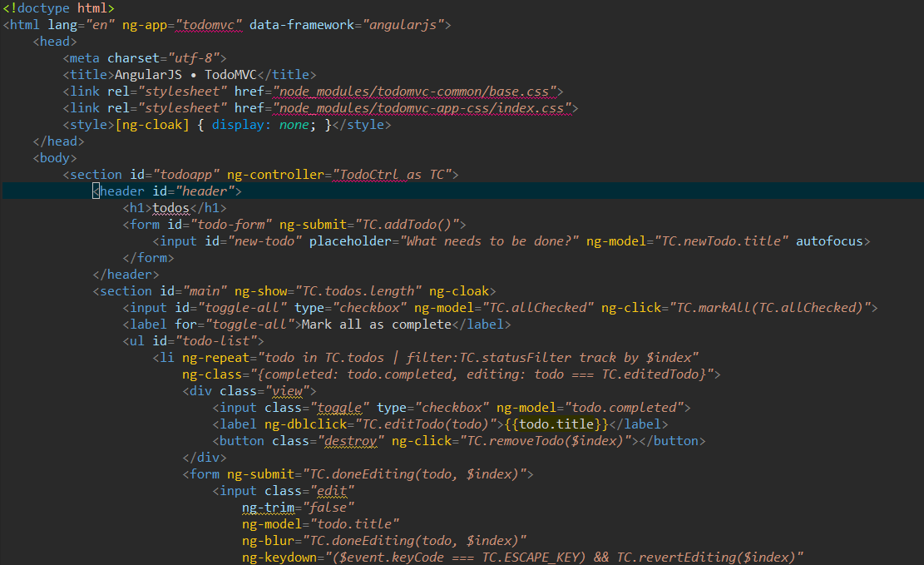Click ng-trim="false" attribute
Viewport: 924px width, 565px height.
click(x=299, y=508)
